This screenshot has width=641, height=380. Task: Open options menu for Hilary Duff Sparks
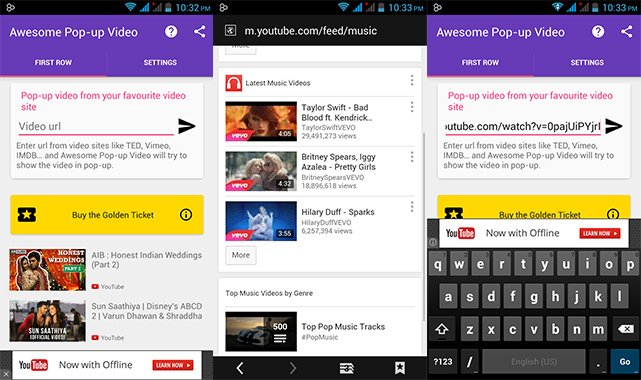click(412, 206)
